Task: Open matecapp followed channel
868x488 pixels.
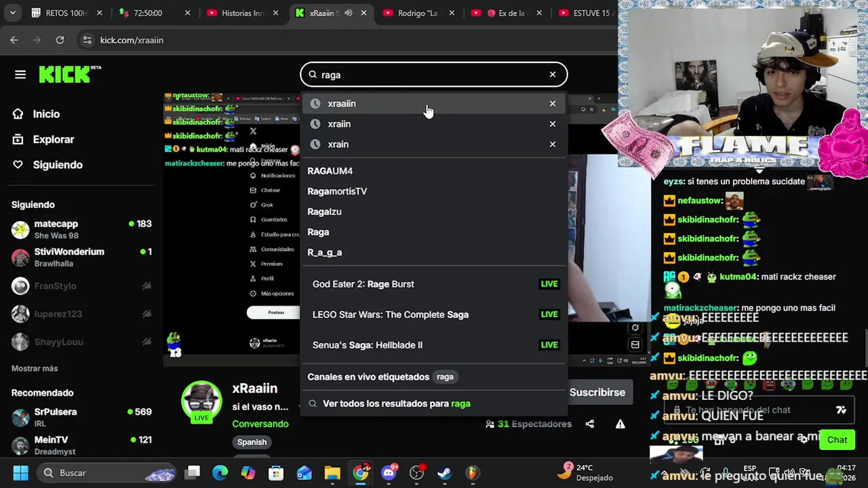Action: 81,229
